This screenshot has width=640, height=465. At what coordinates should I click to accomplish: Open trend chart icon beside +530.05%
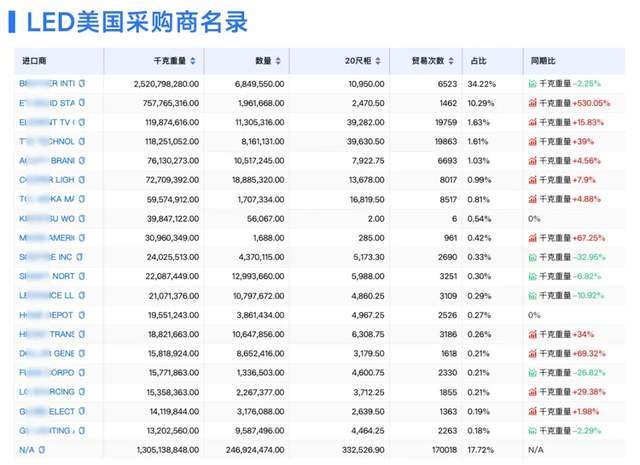532,103
